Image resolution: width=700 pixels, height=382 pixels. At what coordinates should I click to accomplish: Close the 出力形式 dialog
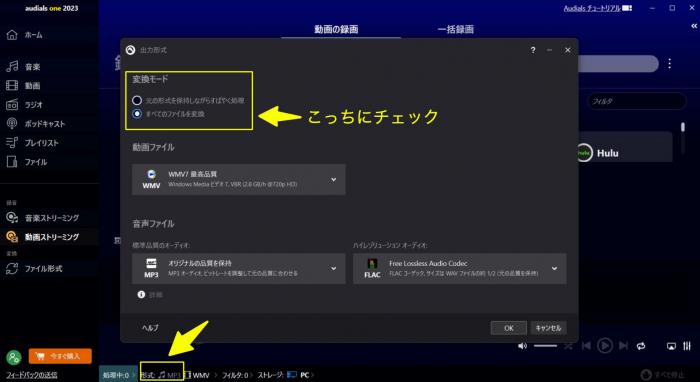click(x=567, y=50)
